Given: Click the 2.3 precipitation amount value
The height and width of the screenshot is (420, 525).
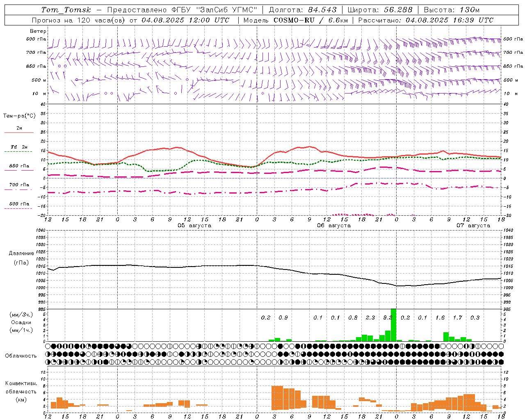Looking at the screenshot, I should tap(370, 317).
